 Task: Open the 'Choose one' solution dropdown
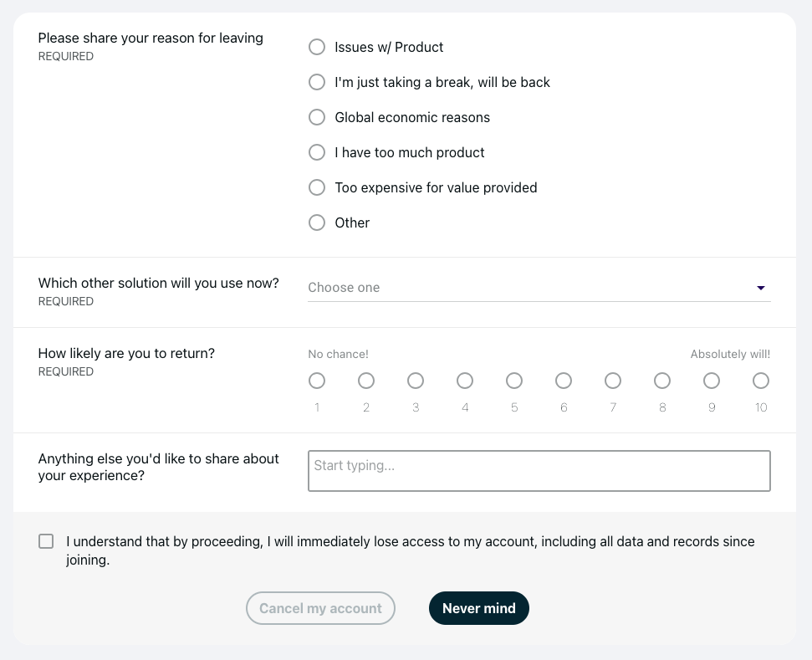tap(527, 288)
